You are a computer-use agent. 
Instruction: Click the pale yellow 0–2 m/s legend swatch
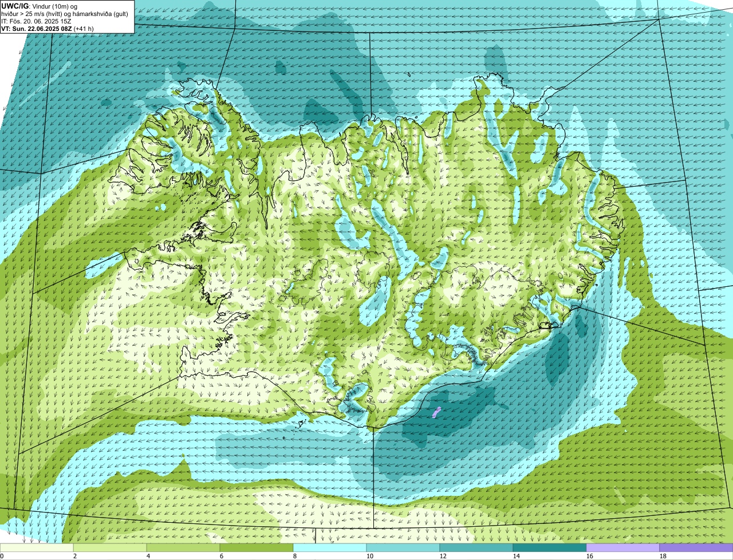pos(37,547)
